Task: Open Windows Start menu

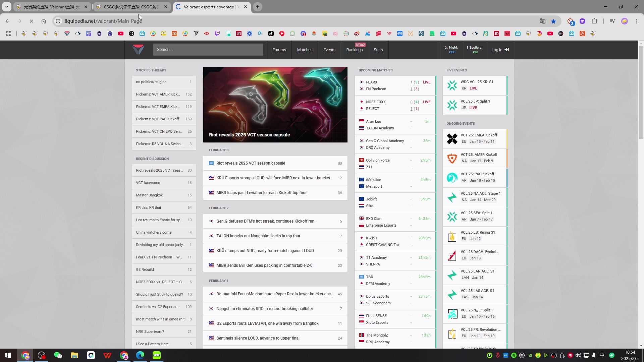Action: (8, 355)
